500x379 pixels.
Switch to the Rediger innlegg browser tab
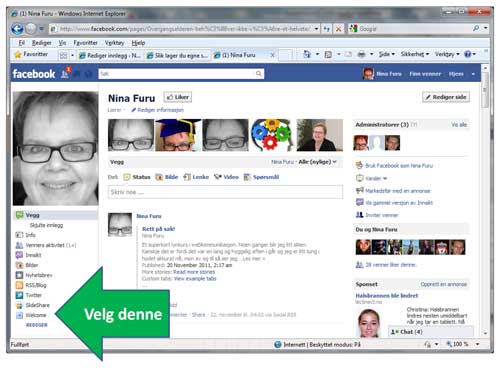click(x=110, y=55)
